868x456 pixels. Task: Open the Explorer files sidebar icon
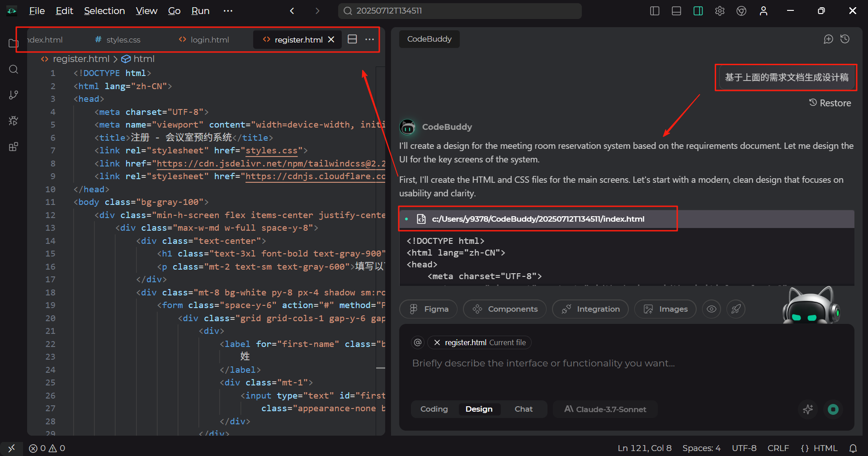click(14, 43)
